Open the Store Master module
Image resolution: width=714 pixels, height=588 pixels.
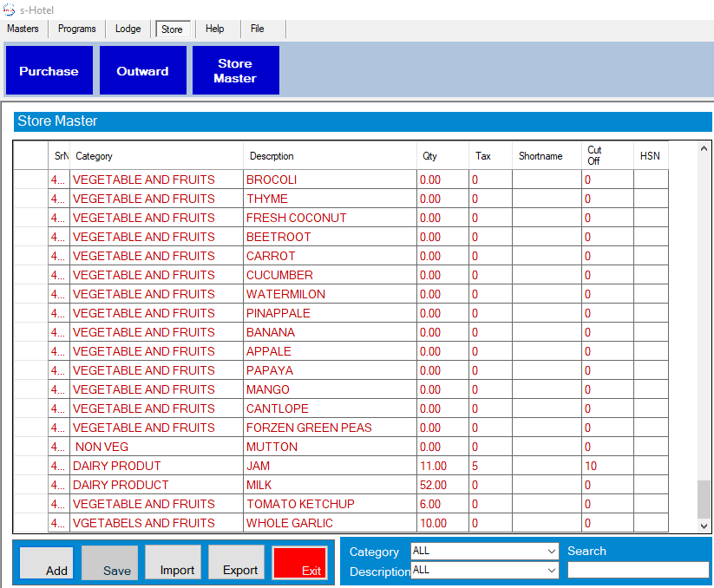click(235, 71)
